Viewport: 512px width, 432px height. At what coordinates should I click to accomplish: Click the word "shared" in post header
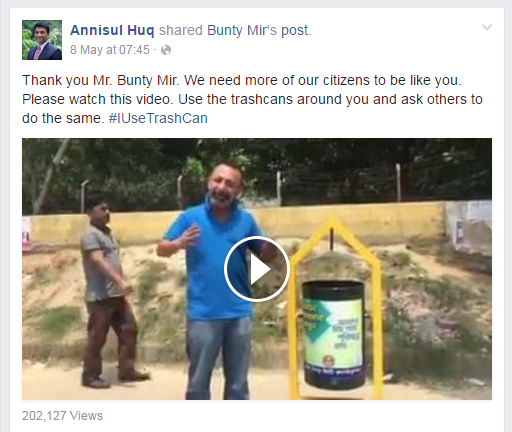(181, 30)
